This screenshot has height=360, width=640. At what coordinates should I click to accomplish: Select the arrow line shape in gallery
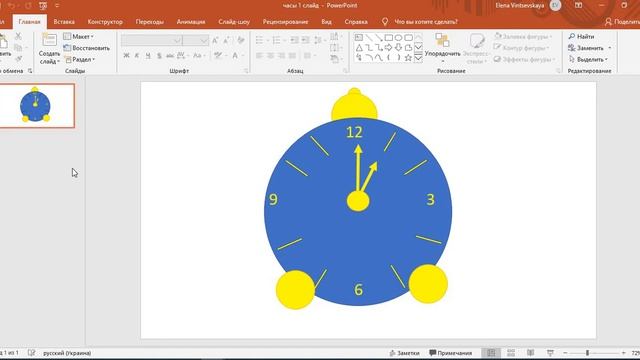point(378,38)
